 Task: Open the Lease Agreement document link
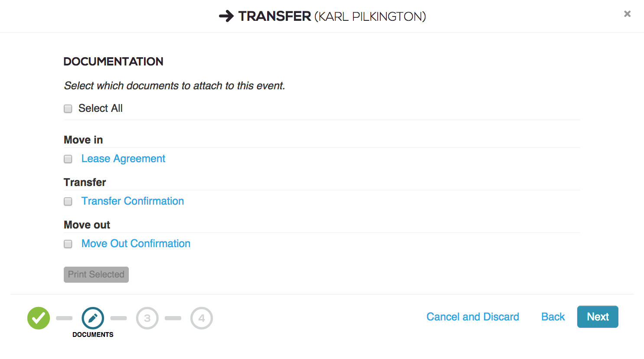click(123, 159)
